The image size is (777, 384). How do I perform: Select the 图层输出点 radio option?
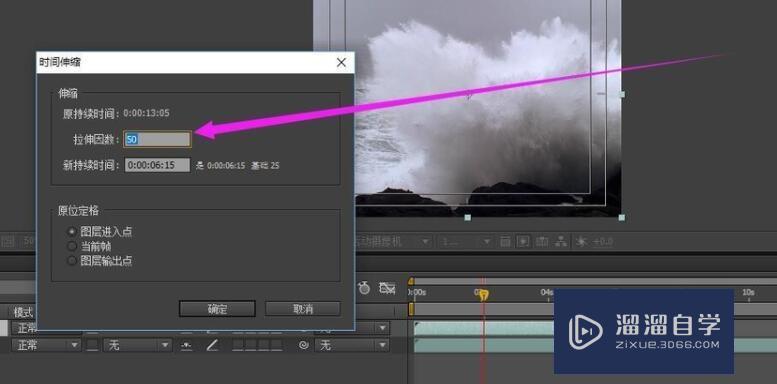pos(72,261)
